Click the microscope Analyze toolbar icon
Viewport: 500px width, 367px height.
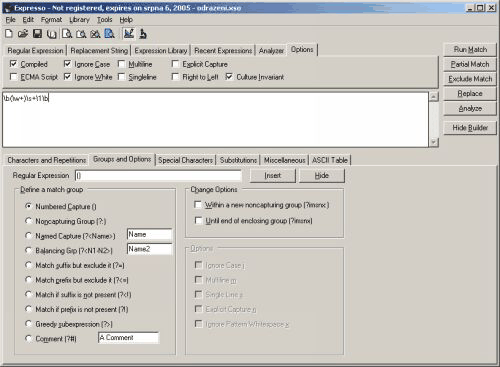click(x=143, y=33)
